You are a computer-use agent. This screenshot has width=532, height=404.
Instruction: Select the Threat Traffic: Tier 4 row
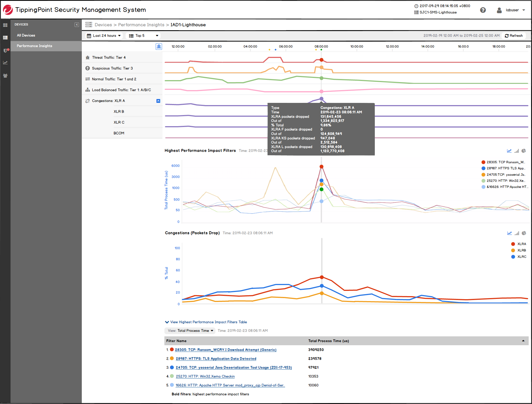coord(122,58)
